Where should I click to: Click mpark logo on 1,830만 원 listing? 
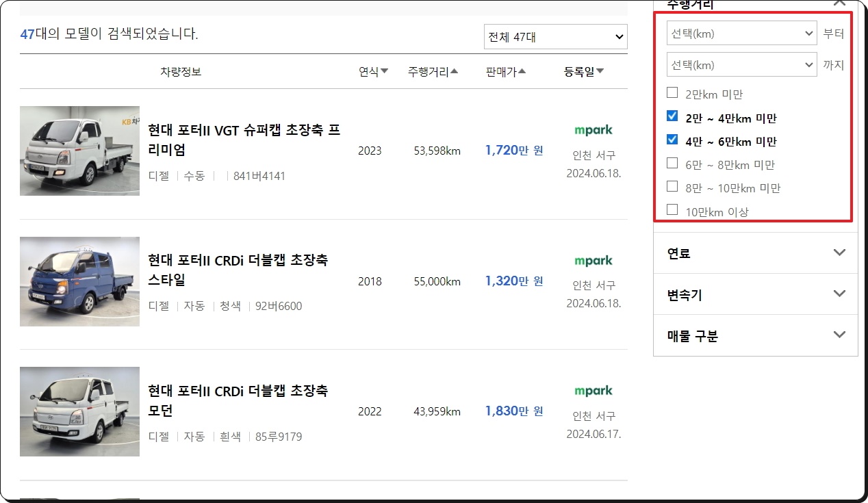pos(593,391)
